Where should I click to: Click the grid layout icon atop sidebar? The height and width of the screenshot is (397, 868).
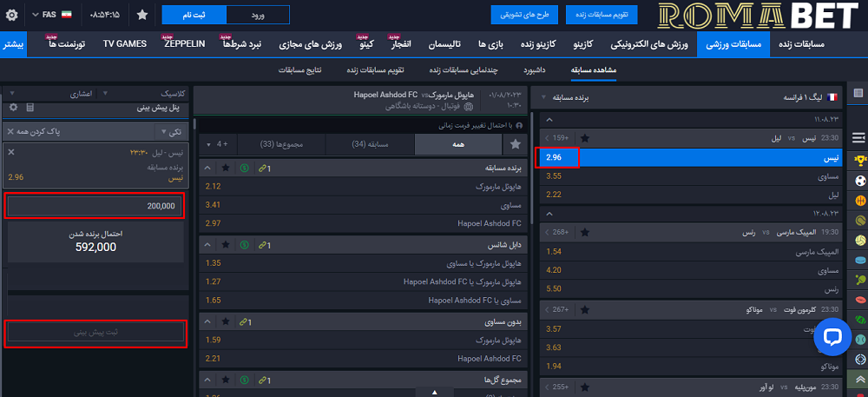coord(858,94)
